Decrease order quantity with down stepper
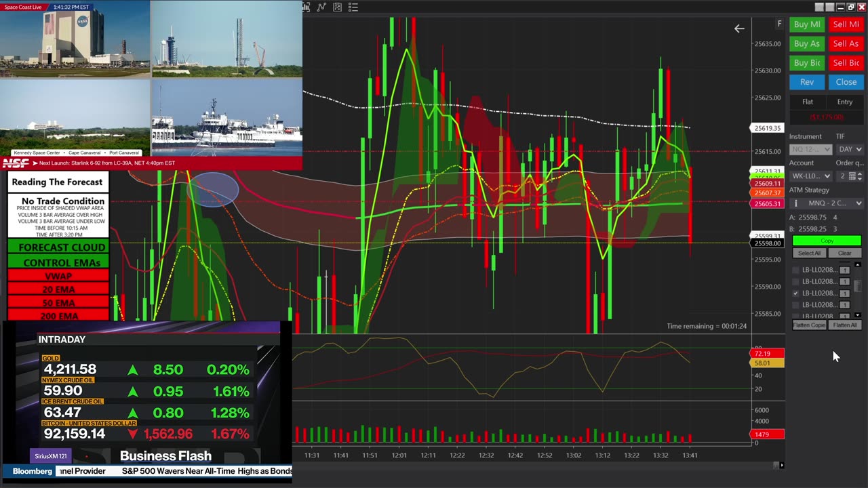This screenshot has height=488, width=868. [861, 178]
